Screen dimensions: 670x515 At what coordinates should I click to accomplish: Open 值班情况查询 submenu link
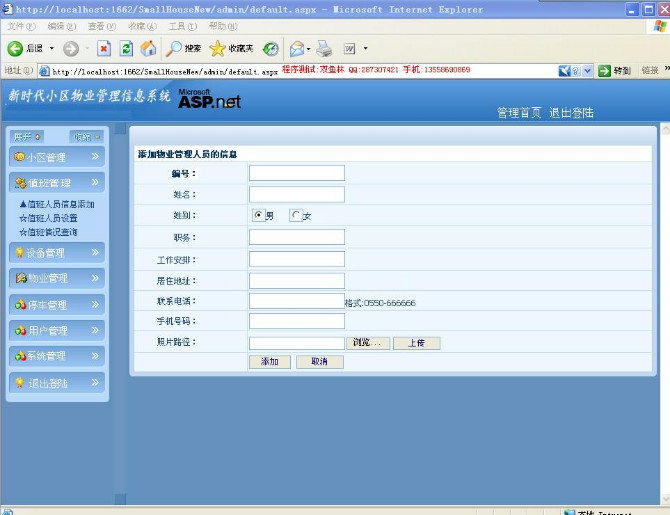pyautogui.click(x=48, y=232)
